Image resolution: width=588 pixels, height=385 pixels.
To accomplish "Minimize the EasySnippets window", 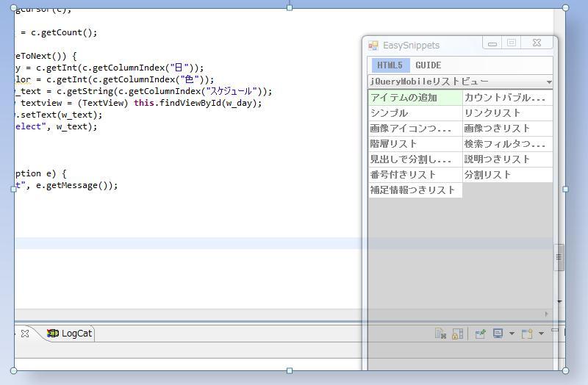I will (492, 43).
